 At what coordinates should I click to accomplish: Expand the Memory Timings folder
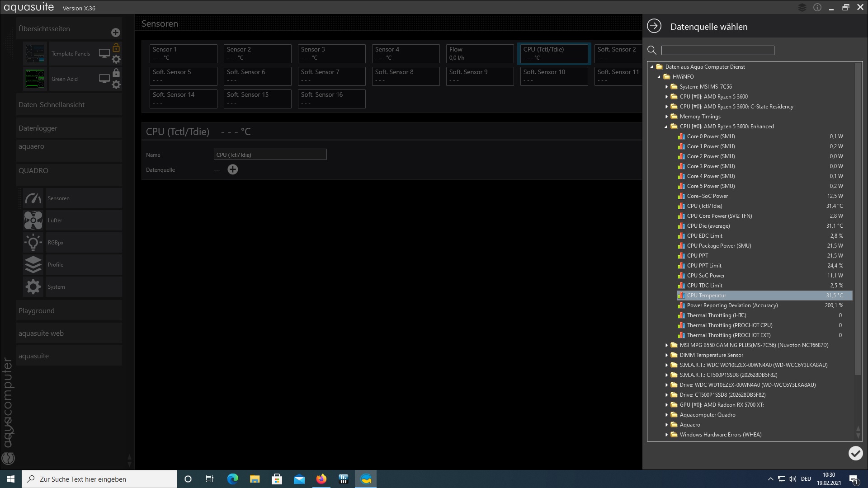point(666,117)
